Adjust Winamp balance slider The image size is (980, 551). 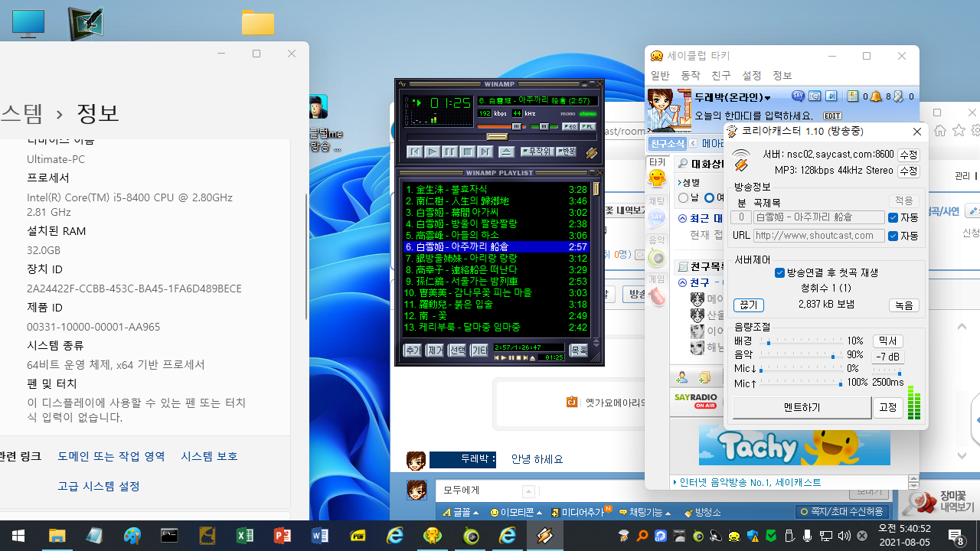pos(544,126)
